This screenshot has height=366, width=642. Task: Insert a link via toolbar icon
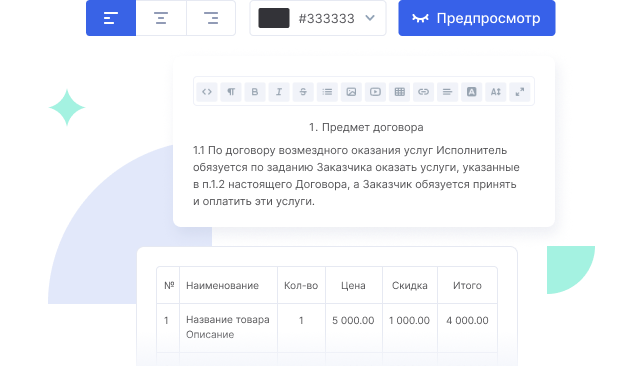pyautogui.click(x=423, y=92)
